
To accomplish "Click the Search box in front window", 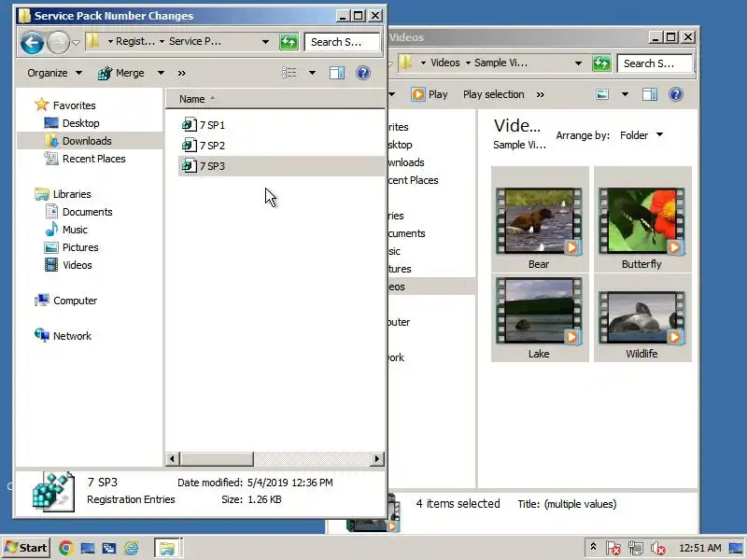I will click(x=342, y=42).
